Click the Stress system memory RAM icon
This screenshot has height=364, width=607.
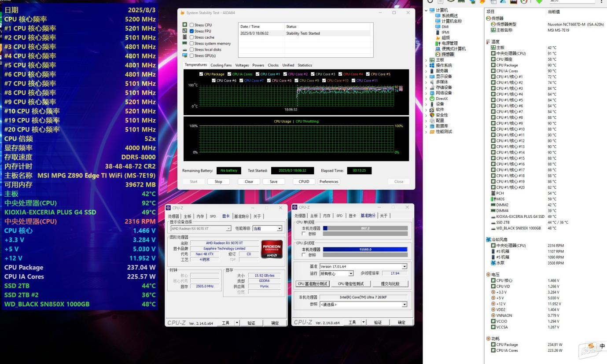185,44
